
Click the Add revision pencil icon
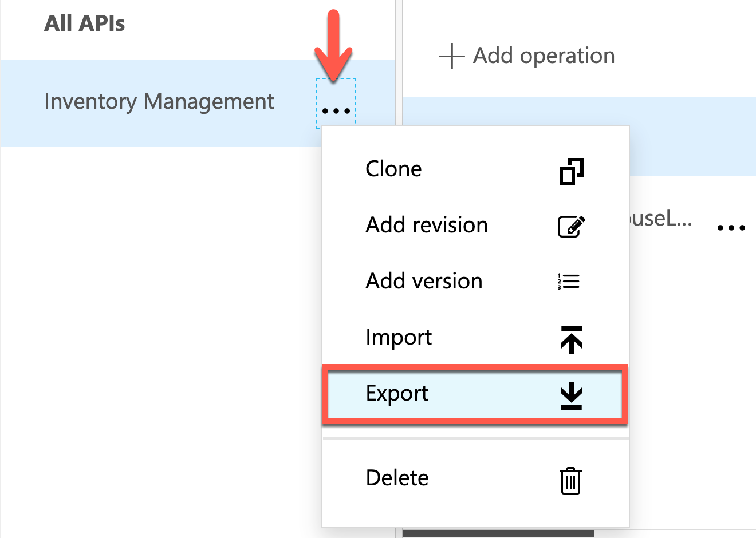click(571, 227)
